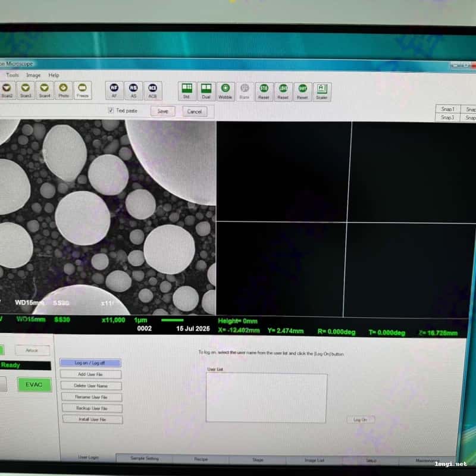Screen dimensions: 476x476
Task: Open the Help menu
Action: pyautogui.click(x=54, y=76)
